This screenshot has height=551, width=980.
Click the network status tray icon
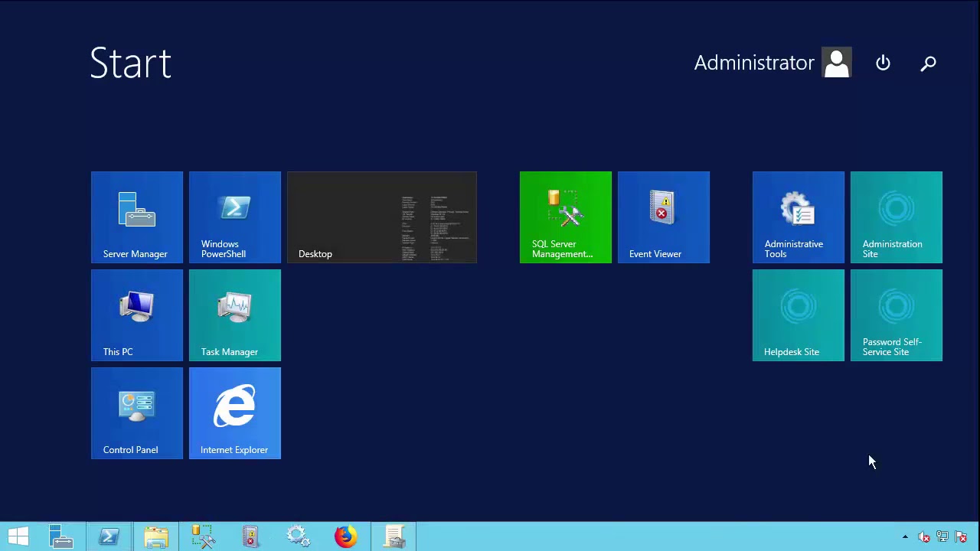[942, 537]
